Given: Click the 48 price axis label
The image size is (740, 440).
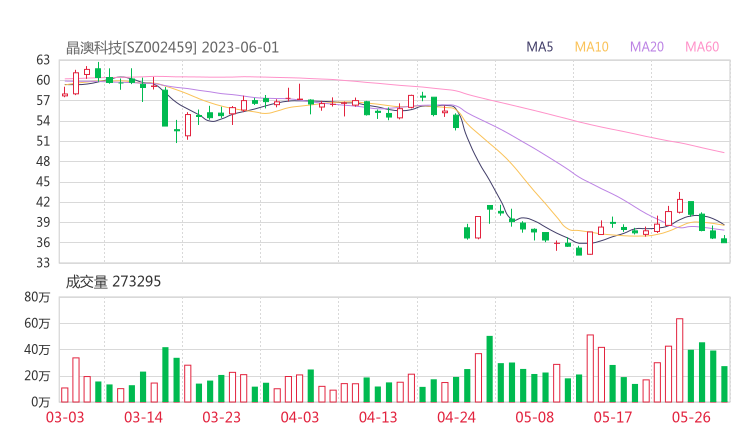Looking at the screenshot, I should (x=43, y=162).
